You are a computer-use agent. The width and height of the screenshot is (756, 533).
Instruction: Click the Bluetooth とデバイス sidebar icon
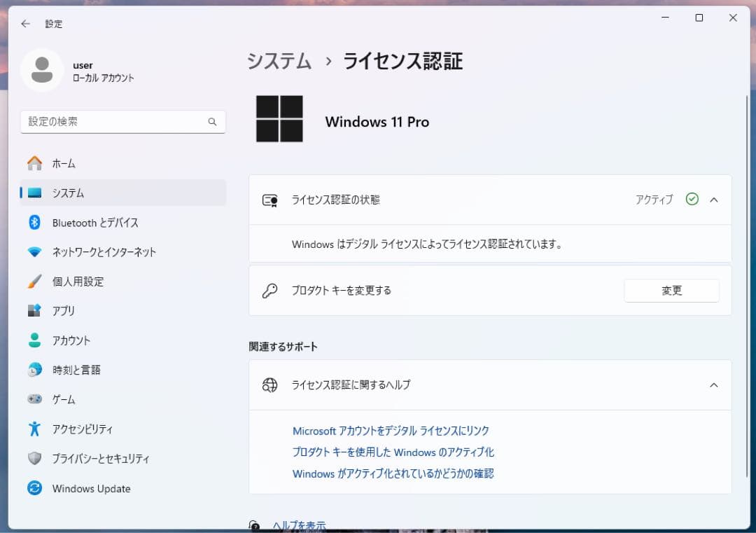(34, 222)
